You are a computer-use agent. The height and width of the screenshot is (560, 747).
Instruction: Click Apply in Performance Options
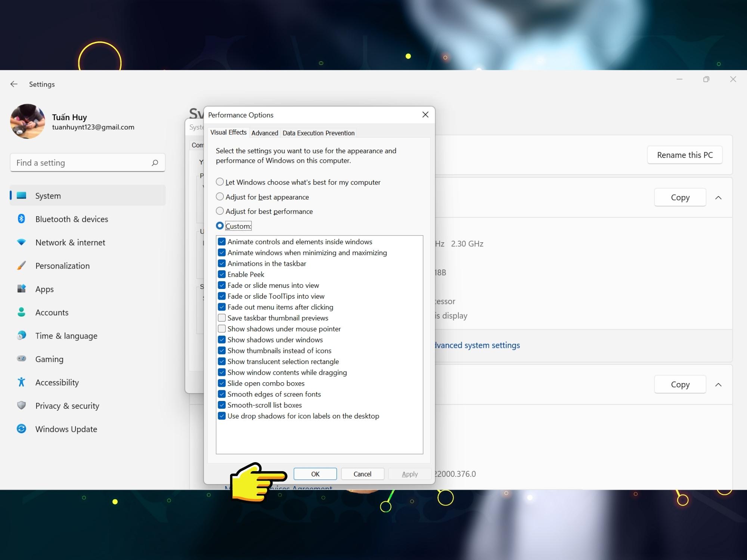coord(410,474)
